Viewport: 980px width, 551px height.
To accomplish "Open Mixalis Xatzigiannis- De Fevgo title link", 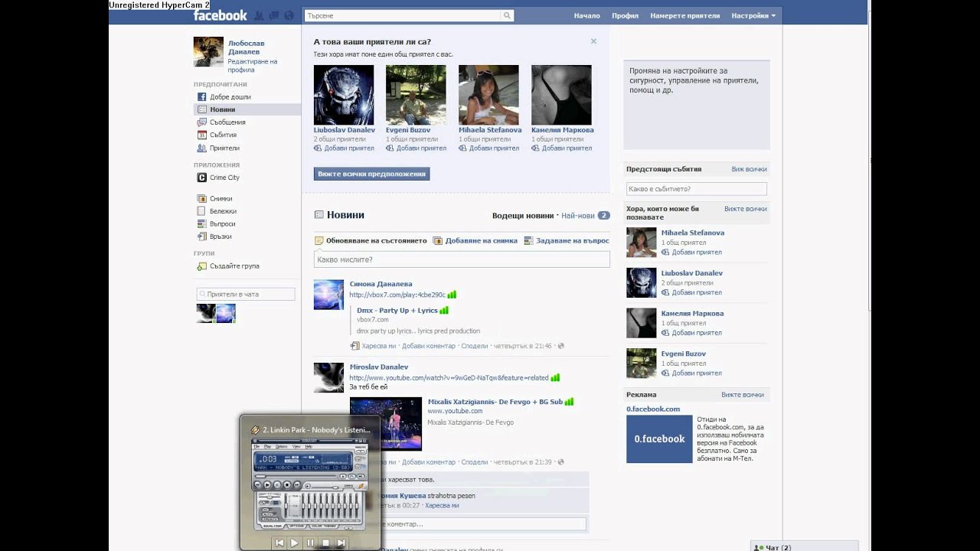I will point(495,402).
